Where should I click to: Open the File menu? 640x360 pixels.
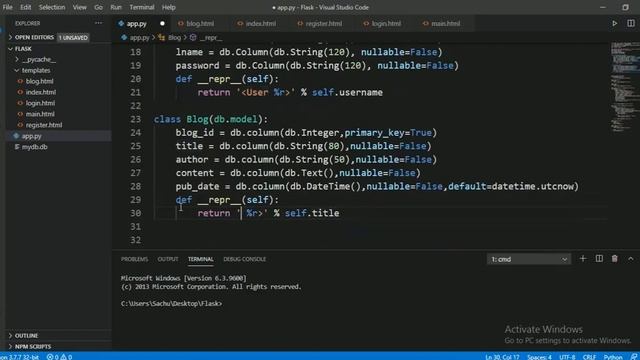coord(7,7)
